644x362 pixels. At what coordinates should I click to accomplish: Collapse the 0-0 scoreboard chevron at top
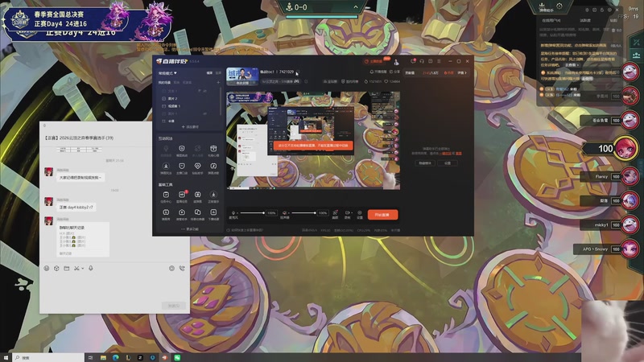355,7
